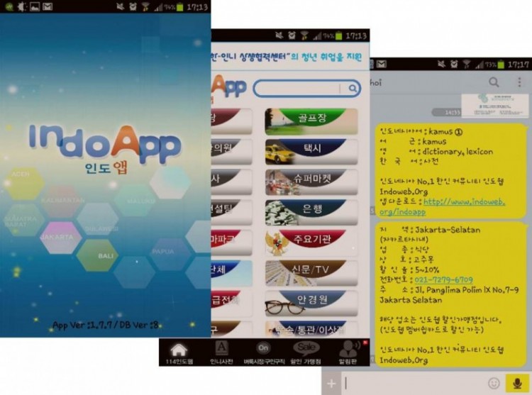Tap the search icon in the chat header
532x395 pixels.
pos(494,82)
